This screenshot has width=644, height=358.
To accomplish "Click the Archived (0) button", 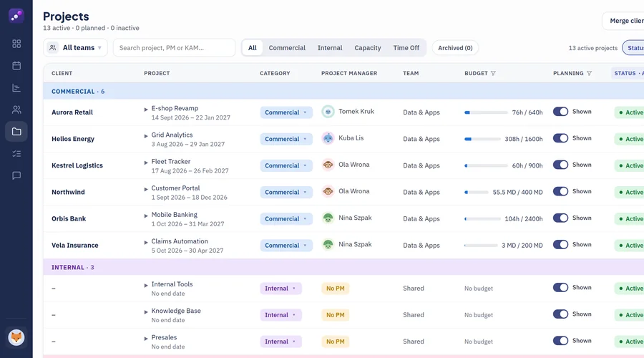I will click(455, 48).
